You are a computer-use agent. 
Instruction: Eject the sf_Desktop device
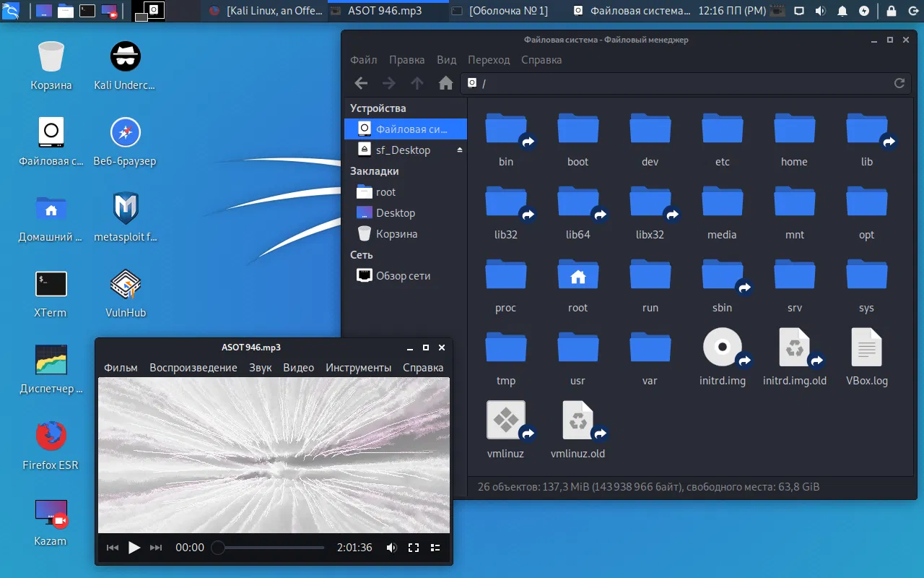[460, 150]
